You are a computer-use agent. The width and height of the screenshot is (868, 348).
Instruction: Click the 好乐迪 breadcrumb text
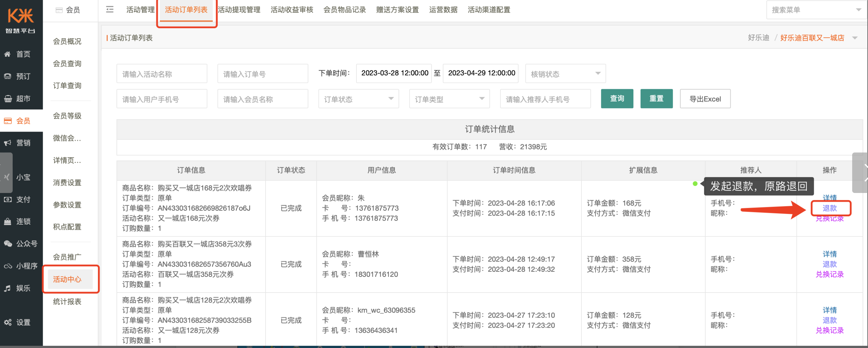758,38
